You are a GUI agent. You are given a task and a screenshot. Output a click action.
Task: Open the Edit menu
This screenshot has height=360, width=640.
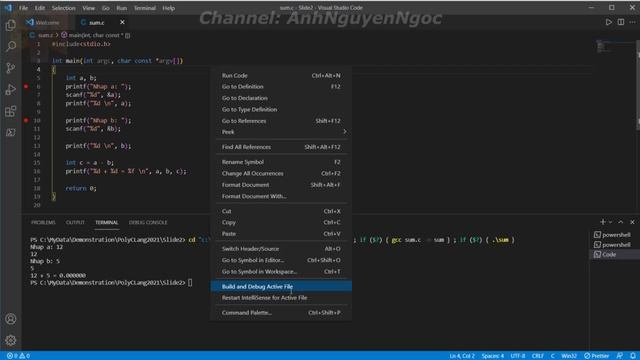tap(40, 8)
